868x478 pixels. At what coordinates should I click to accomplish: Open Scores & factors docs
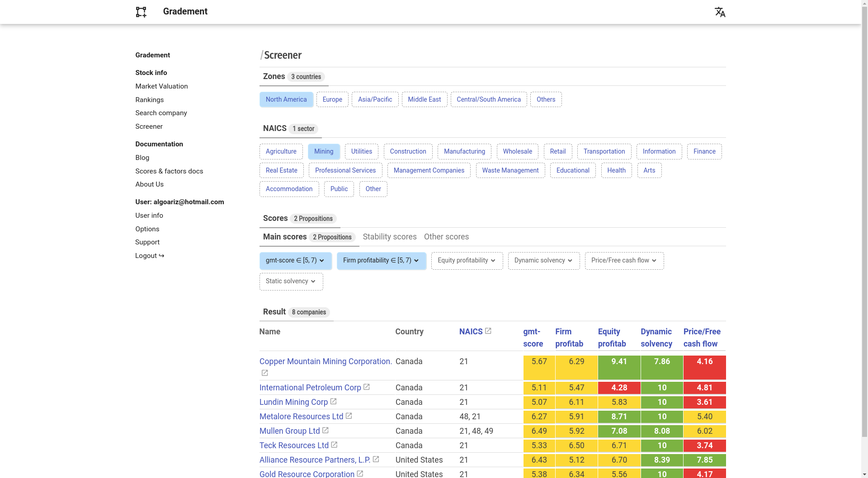[169, 171]
